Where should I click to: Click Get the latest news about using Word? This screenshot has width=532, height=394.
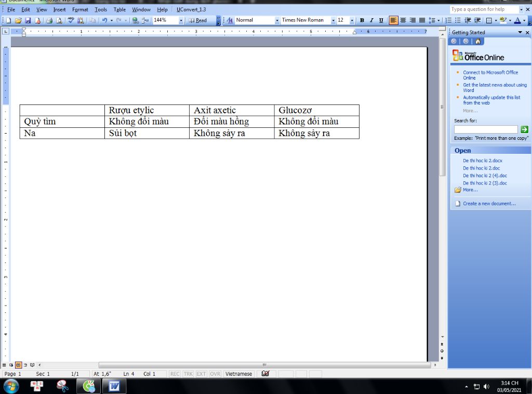(495, 87)
